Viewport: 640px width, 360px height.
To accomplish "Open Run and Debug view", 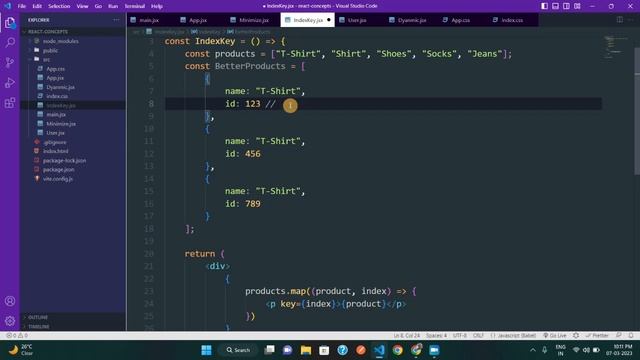I will point(10,82).
